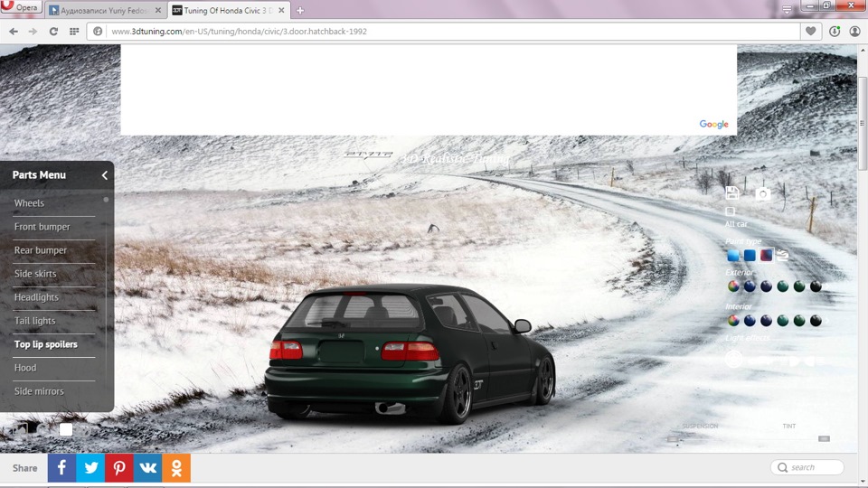Open the Opera account profile icon
This screenshot has width=868, height=488.
(854, 31)
